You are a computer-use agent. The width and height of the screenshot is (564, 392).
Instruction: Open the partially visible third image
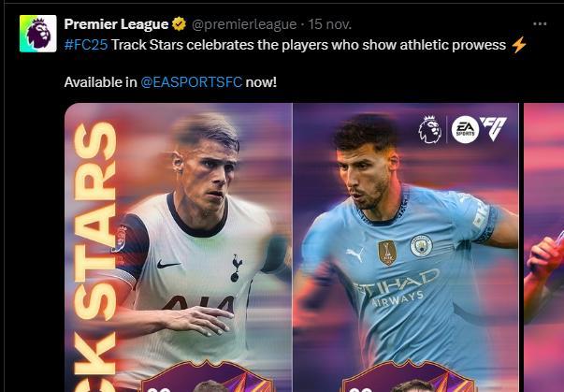543,247
